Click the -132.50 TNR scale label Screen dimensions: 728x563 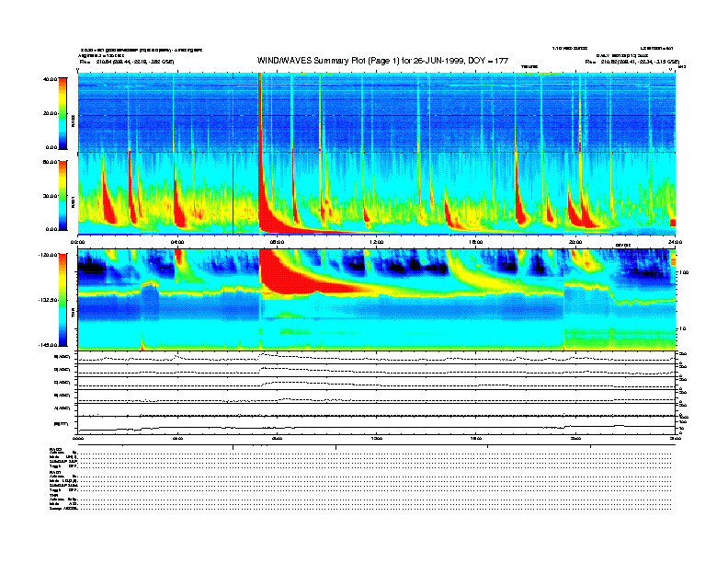46,300
